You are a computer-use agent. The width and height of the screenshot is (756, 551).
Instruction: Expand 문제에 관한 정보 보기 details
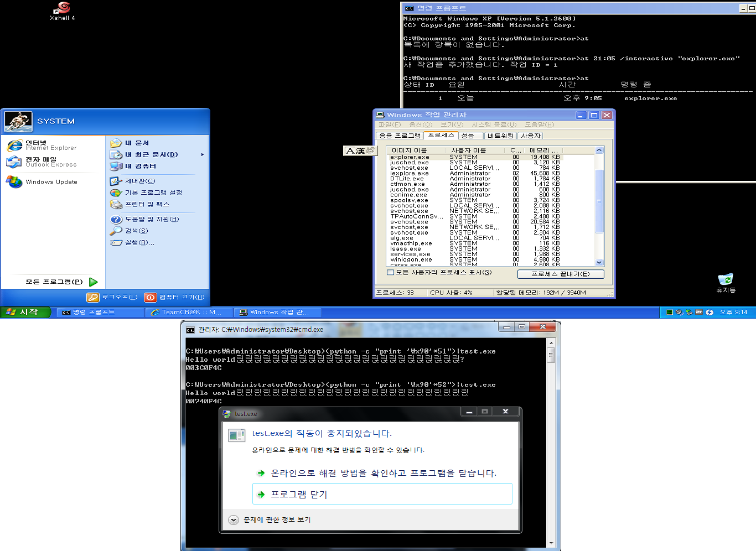point(234,520)
